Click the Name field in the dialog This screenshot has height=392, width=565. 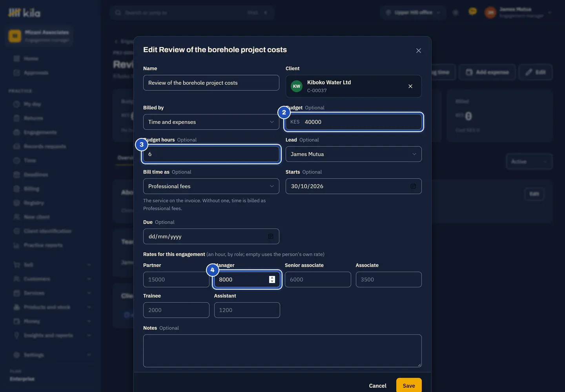pyautogui.click(x=211, y=83)
